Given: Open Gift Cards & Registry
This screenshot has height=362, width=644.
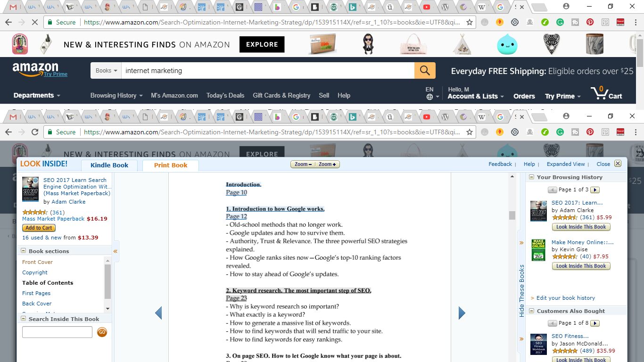Looking at the screenshot, I should pos(281,95).
